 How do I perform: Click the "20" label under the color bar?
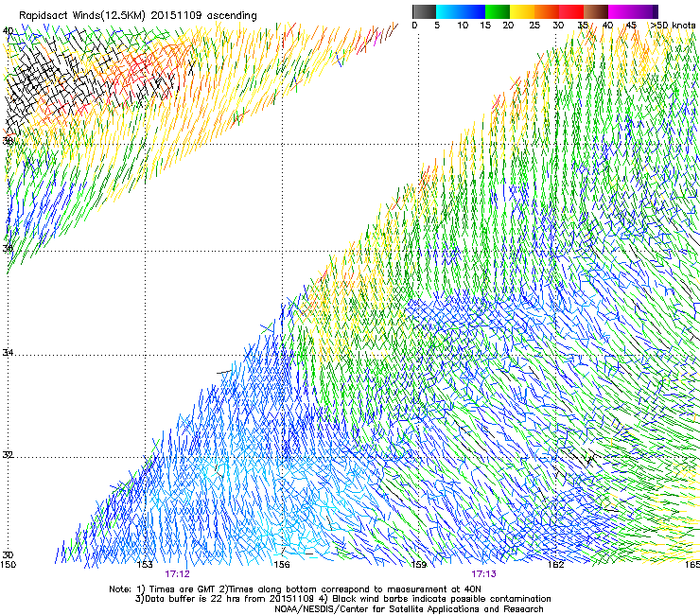[508, 26]
